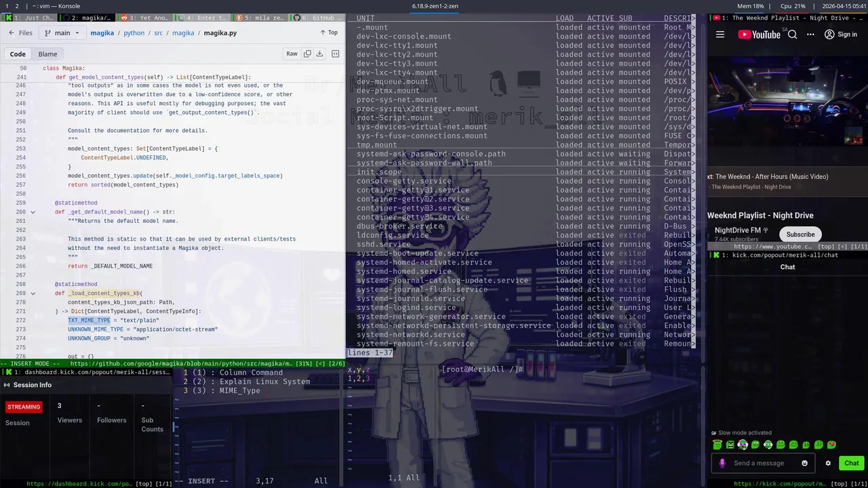
Task: Copy raw file icon on GitHub
Action: [307, 54]
